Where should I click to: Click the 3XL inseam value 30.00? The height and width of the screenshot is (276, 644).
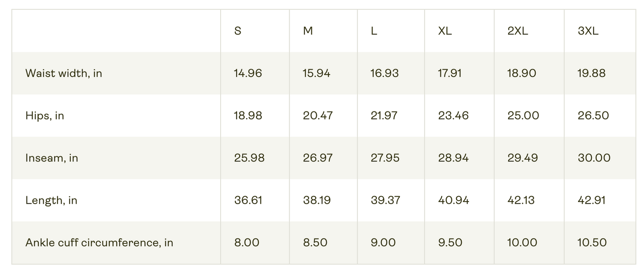click(x=594, y=158)
